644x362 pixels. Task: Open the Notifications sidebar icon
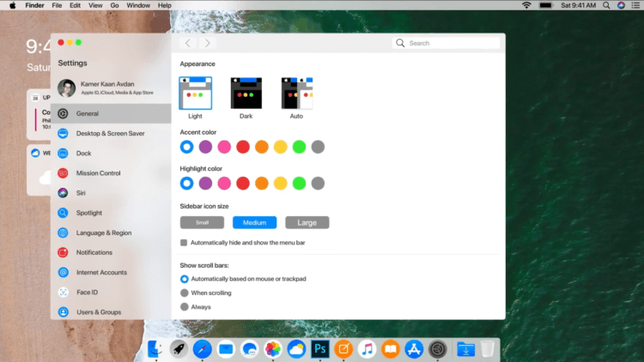[x=63, y=252]
